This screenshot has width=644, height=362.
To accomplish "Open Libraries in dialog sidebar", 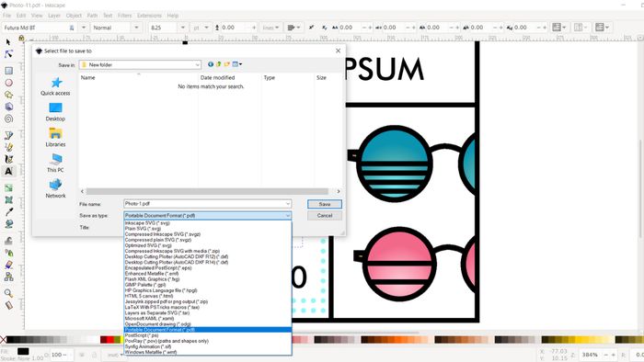I will 55,137.
